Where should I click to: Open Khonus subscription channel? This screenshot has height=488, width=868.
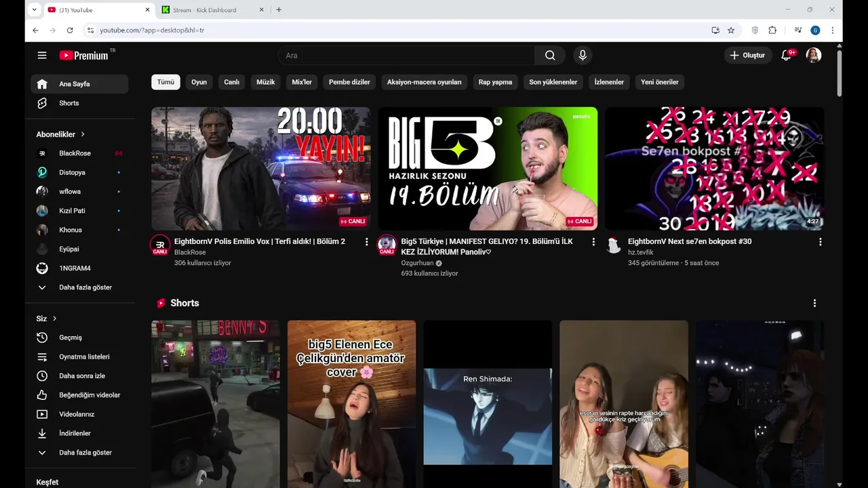click(x=79, y=230)
